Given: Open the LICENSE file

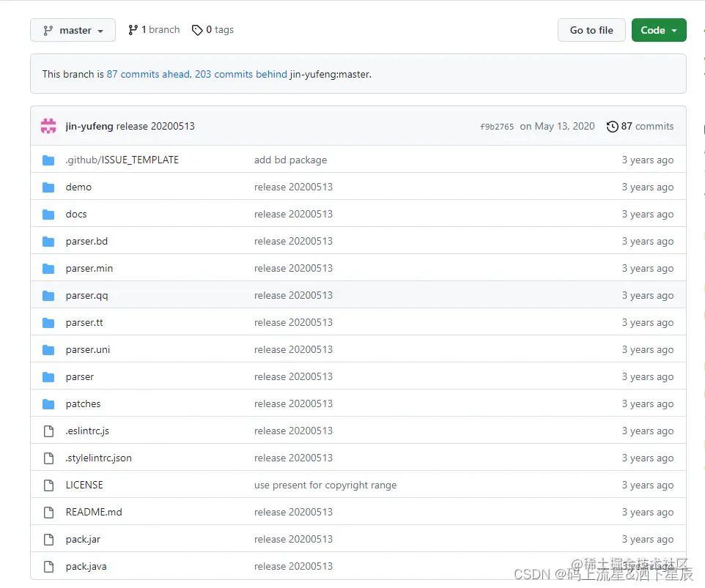Looking at the screenshot, I should (84, 485).
